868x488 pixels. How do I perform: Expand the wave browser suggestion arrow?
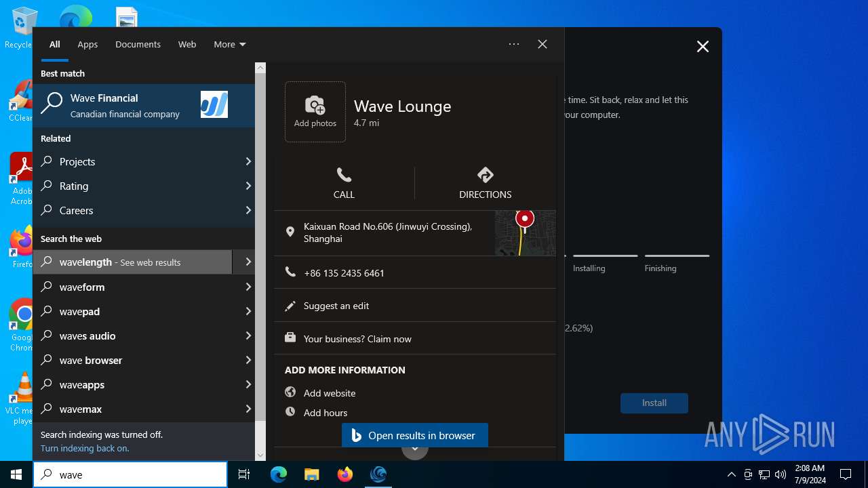[x=248, y=360]
